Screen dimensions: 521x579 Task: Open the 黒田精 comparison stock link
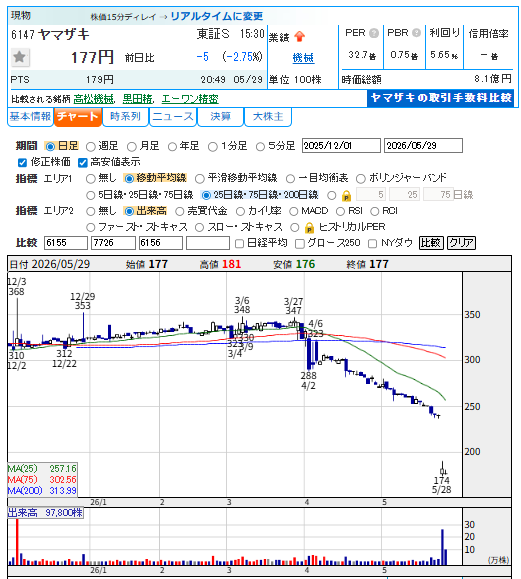[x=137, y=99]
